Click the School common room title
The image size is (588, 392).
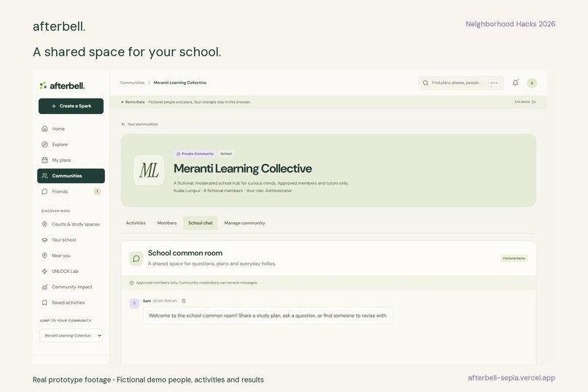coord(185,253)
